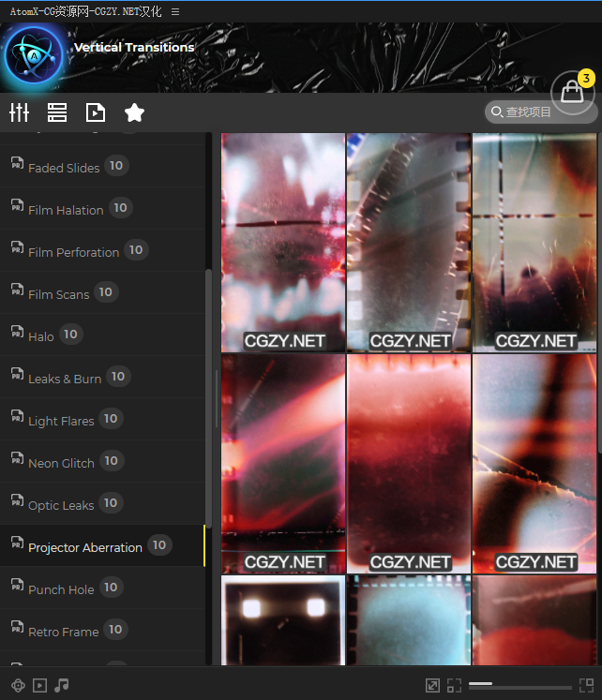Switch to the list layout view icon
This screenshot has width=602, height=700.
pyautogui.click(x=57, y=112)
